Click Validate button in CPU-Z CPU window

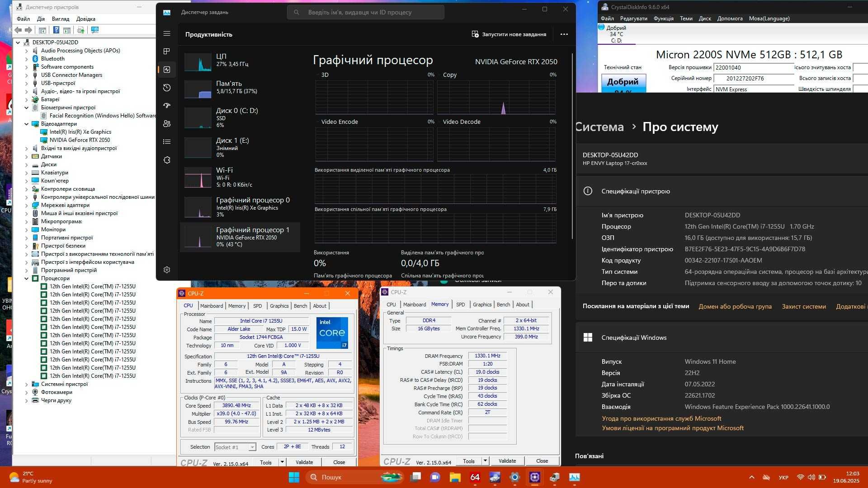coord(304,462)
